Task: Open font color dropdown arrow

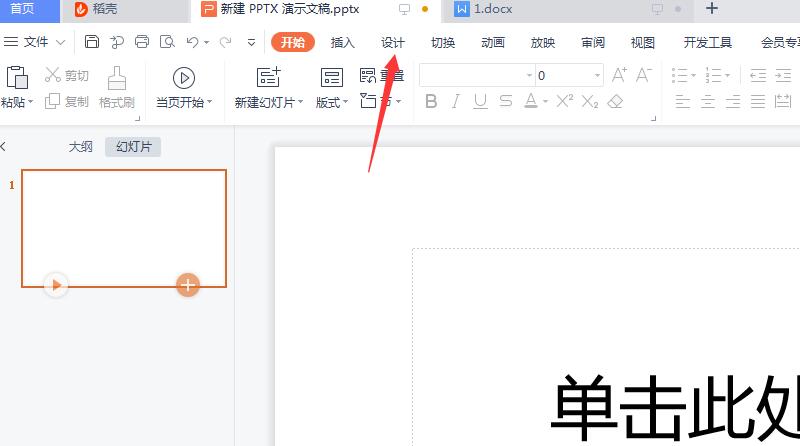Action: pos(545,102)
